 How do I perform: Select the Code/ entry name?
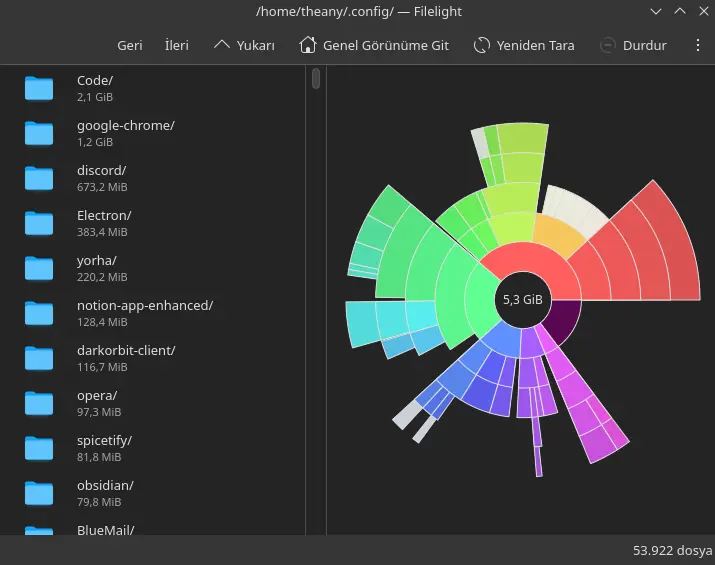coord(95,81)
